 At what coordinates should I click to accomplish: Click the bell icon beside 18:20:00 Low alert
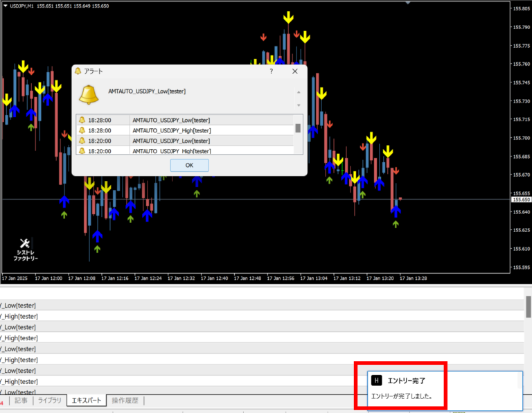pyautogui.click(x=82, y=140)
